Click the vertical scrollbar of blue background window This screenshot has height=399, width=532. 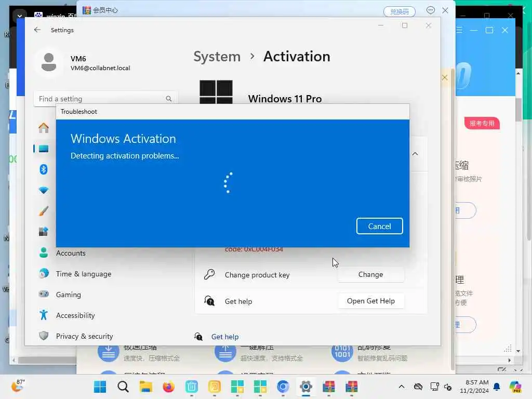point(518,110)
